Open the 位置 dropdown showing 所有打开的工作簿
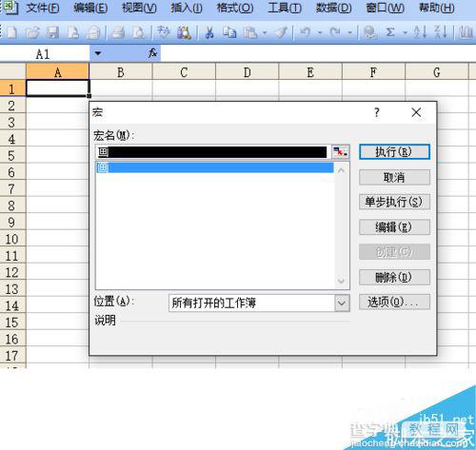Viewport: 476px width, 450px height. point(342,303)
